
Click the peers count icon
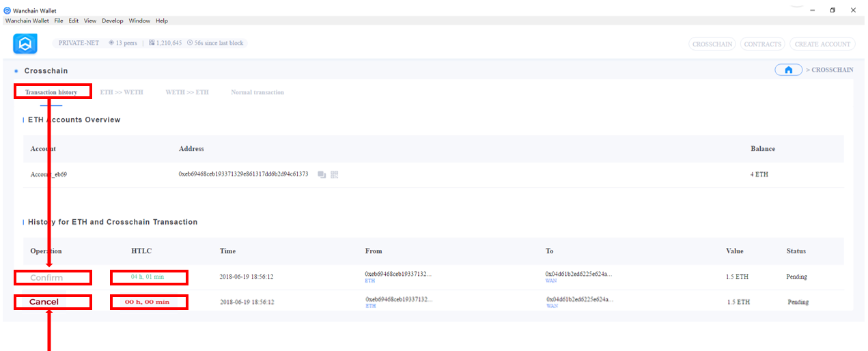(111, 43)
